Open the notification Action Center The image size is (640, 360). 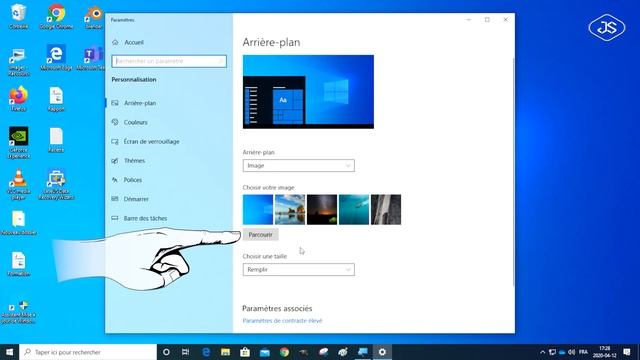[627, 352]
